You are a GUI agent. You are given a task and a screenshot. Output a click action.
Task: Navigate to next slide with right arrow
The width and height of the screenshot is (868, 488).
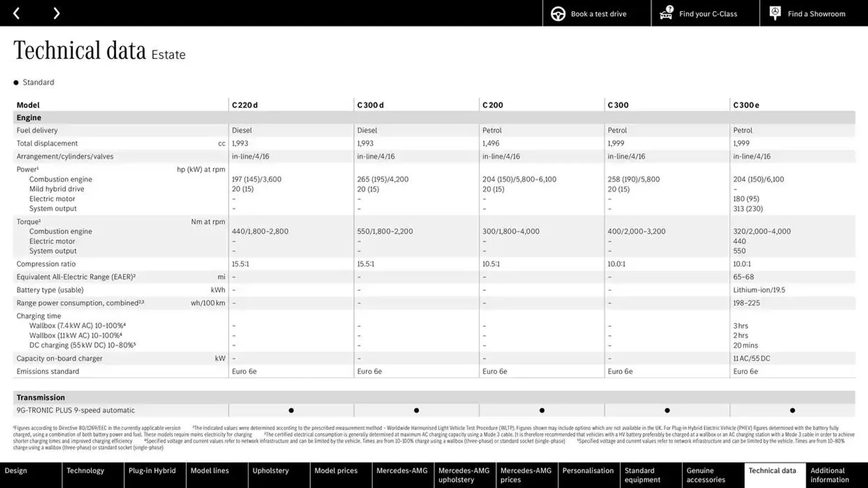pos(57,13)
